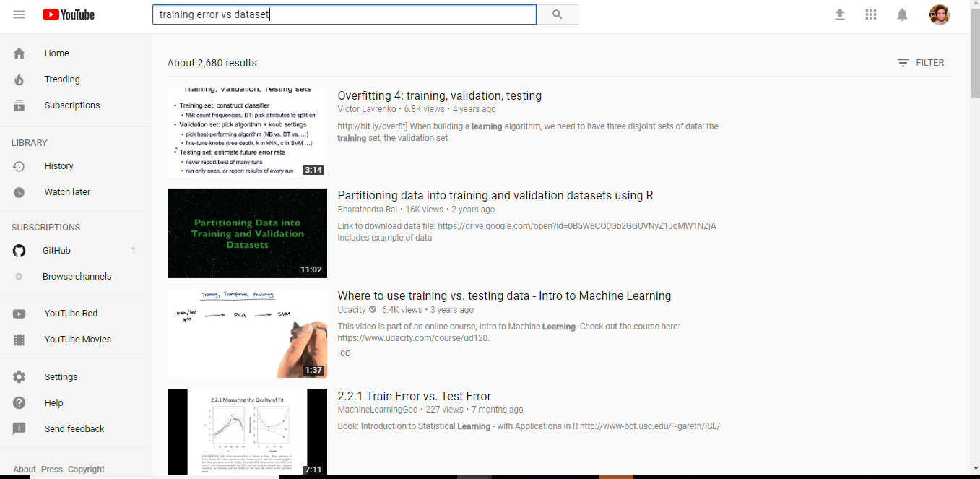Click the CC badge on Udacity video
The width and height of the screenshot is (980, 479).
click(x=345, y=354)
